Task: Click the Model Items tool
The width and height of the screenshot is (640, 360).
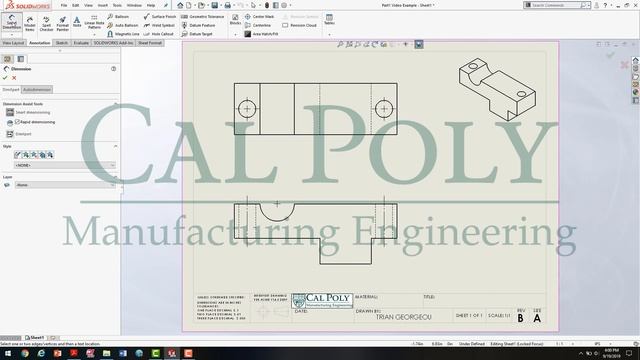Action: [30, 24]
